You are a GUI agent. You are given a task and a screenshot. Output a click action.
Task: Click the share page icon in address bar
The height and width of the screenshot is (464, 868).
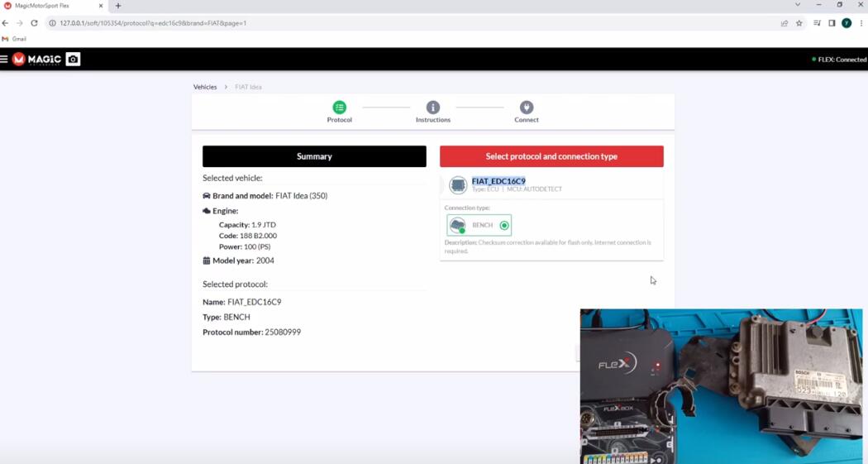[785, 23]
